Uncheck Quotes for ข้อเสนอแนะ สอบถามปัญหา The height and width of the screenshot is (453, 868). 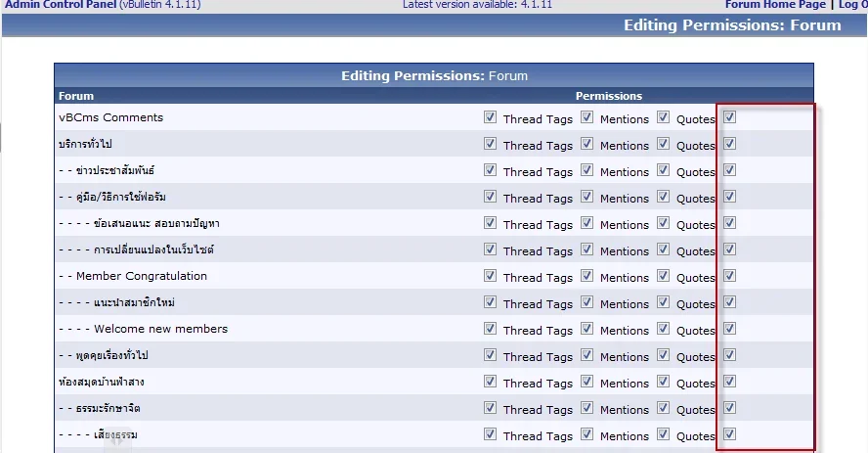663,223
